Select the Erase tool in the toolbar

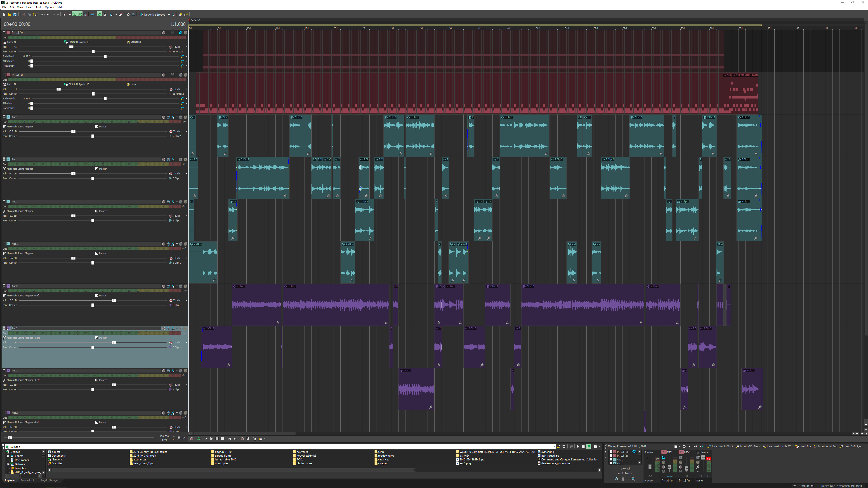coord(121,14)
